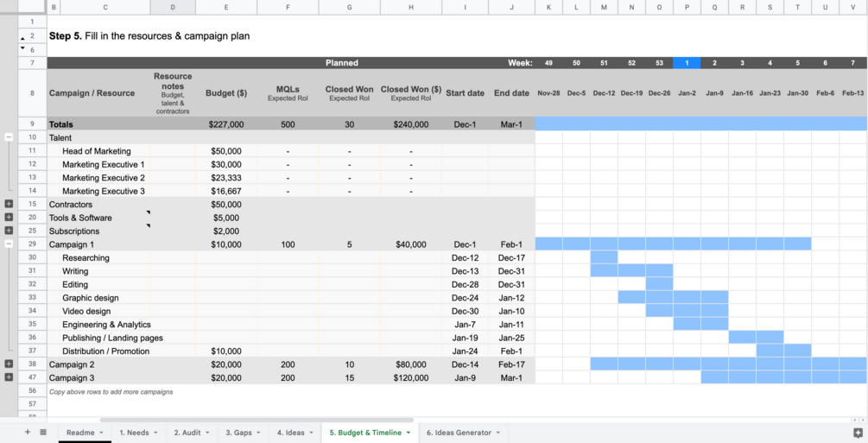This screenshot has height=443, width=868.
Task: Click the horizontal scrollbar thumb
Action: (x=257, y=421)
